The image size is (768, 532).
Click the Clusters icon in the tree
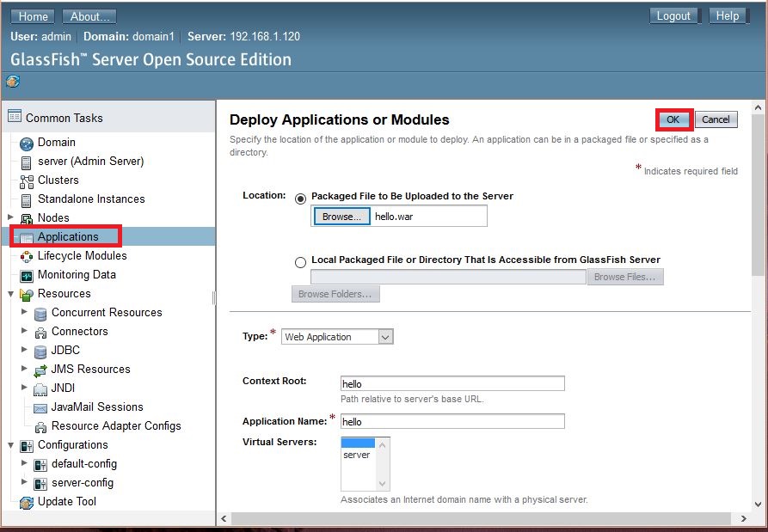[x=27, y=181]
